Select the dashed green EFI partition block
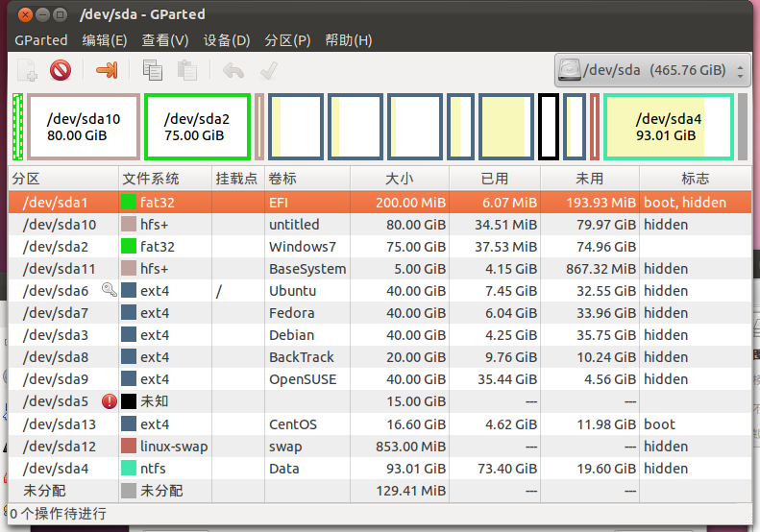This screenshot has width=760, height=532. coord(17,127)
